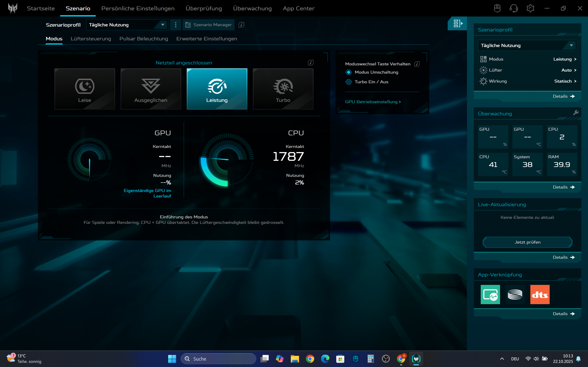Open GPU Betriebseinstellung link
Image resolution: width=588 pixels, height=367 pixels.
373,102
